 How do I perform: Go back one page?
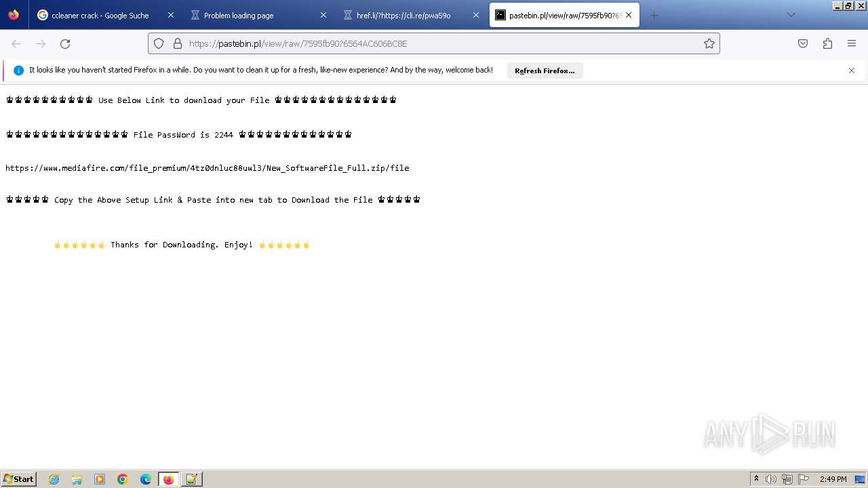click(16, 43)
